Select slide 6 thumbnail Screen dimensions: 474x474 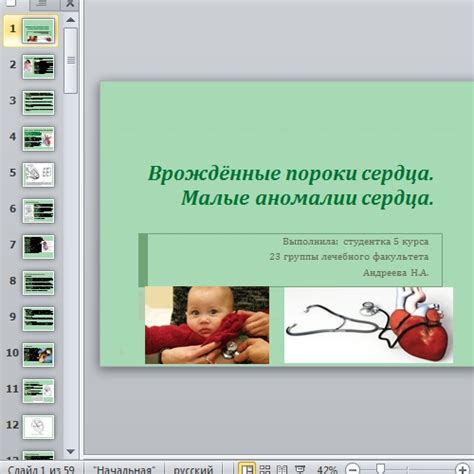point(38,211)
